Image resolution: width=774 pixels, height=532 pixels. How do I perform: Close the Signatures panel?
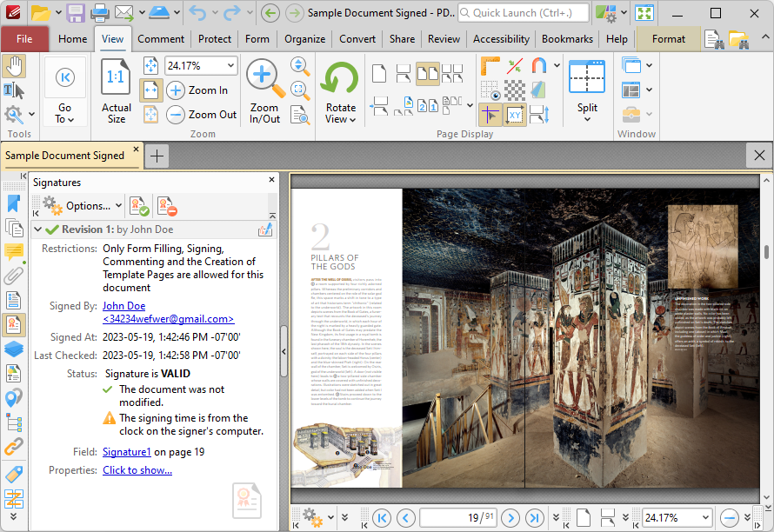click(271, 180)
